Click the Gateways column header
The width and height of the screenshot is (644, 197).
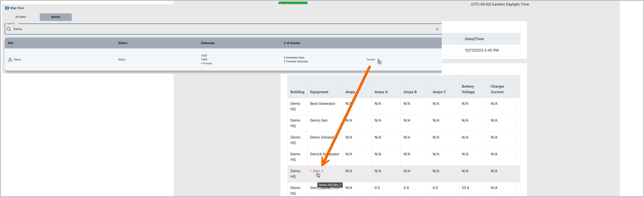pos(208,43)
